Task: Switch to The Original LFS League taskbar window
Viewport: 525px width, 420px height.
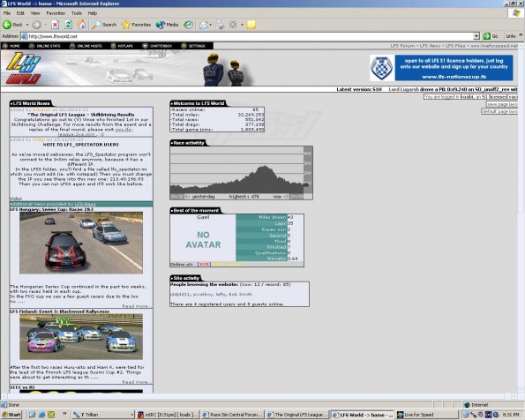Action: click(x=297, y=415)
